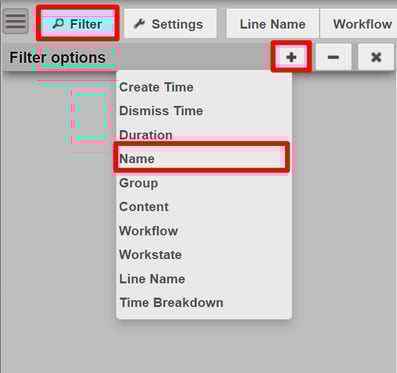The height and width of the screenshot is (373, 397).
Task: Open Settings with the wrench icon
Action: click(170, 24)
